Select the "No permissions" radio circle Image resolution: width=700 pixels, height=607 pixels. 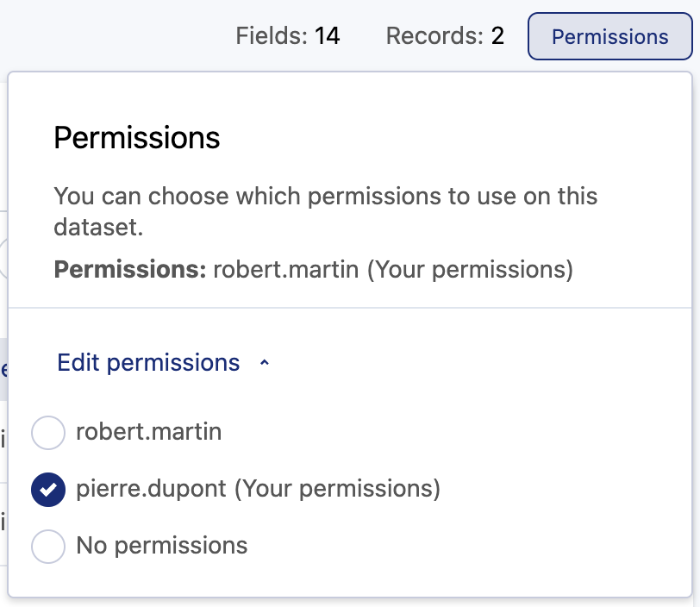point(48,546)
